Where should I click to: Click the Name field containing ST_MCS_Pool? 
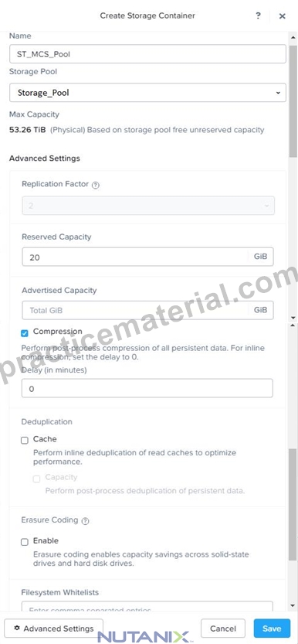[147, 54]
